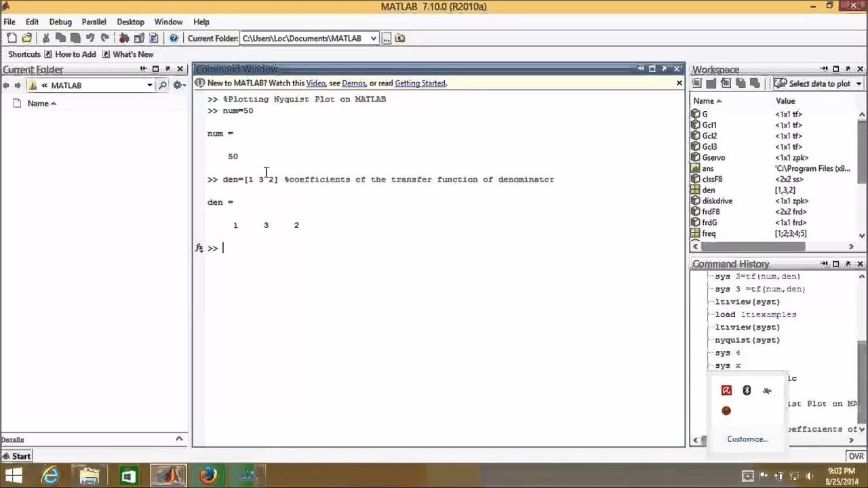
Task: Click the Current Folder forward arrow
Action: pyautogui.click(x=18, y=85)
